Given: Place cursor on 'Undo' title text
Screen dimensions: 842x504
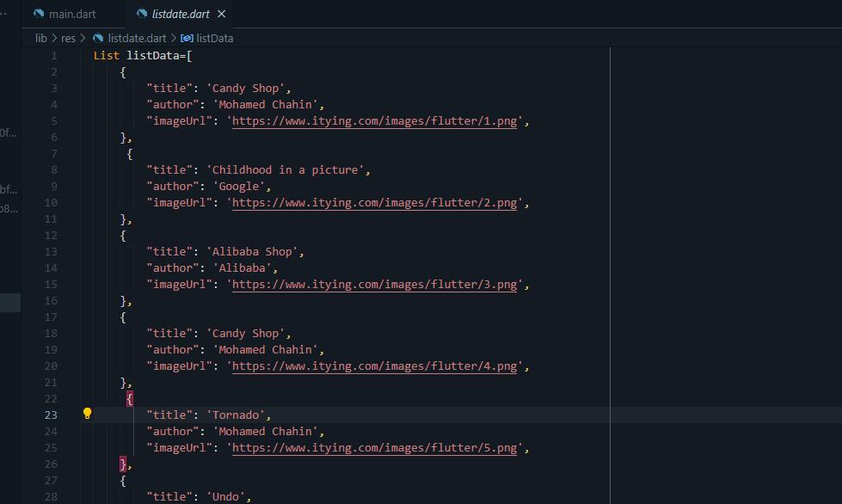Looking at the screenshot, I should point(225,496).
